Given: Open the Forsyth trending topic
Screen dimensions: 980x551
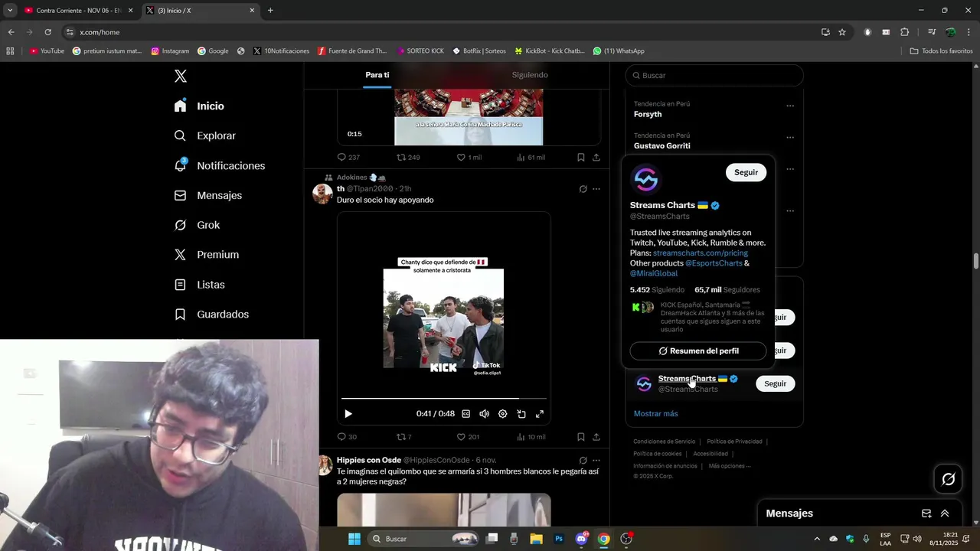Looking at the screenshot, I should [648, 114].
